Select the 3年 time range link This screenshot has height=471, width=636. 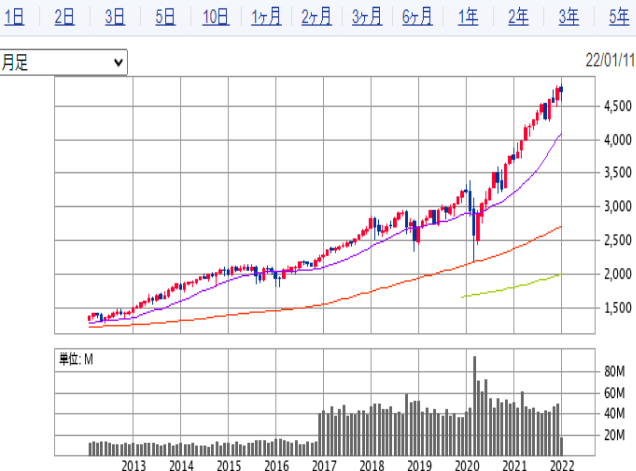tap(569, 17)
